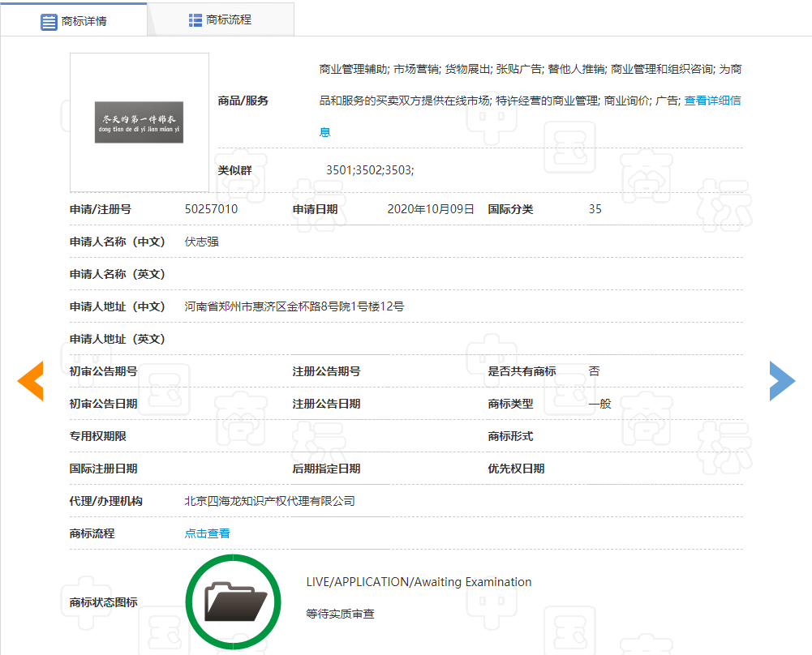Image resolution: width=812 pixels, height=655 pixels.
Task: Click the green-circled folder status icon
Action: coord(233,601)
